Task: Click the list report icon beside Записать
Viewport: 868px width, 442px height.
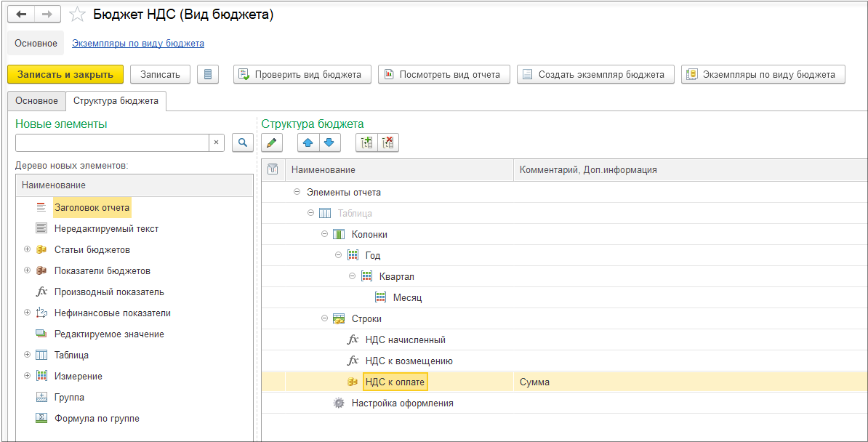Action: click(x=208, y=74)
